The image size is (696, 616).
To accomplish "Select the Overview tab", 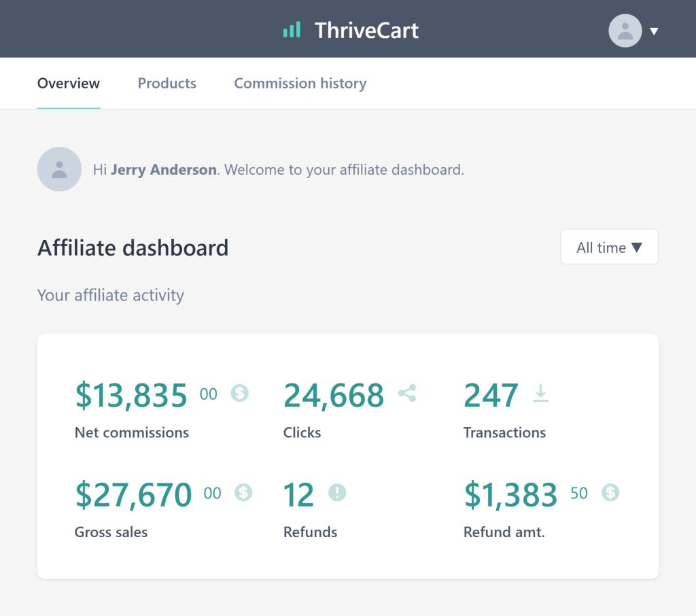I will point(69,83).
